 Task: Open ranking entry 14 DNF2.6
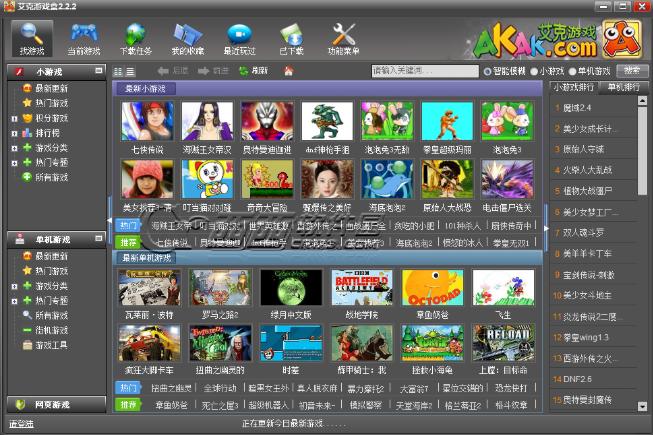point(593,379)
